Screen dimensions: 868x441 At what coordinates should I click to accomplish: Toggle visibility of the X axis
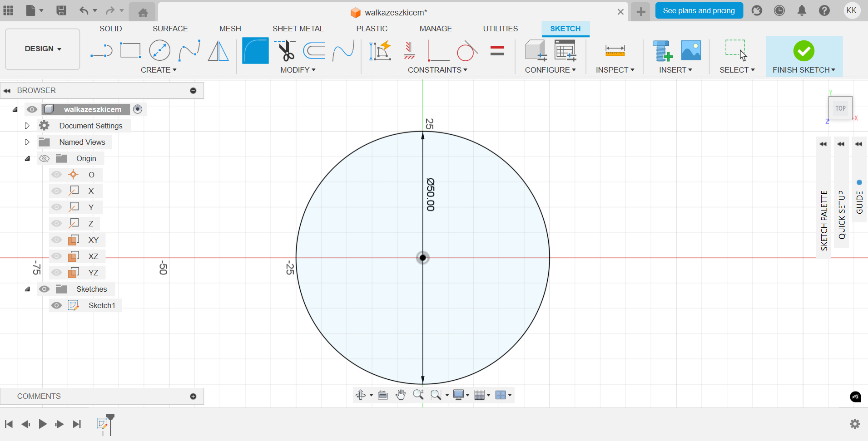point(56,191)
